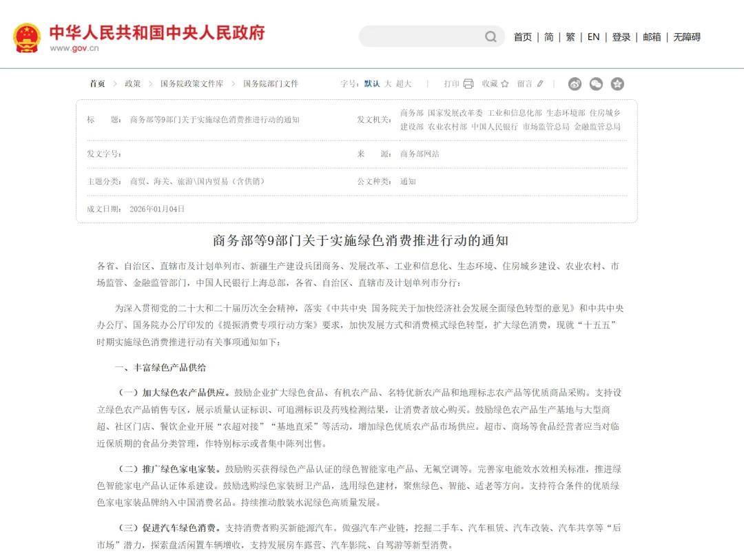This screenshot has height=560, width=744.
Task: Click the star icon to favorite page
Action: pos(504,83)
